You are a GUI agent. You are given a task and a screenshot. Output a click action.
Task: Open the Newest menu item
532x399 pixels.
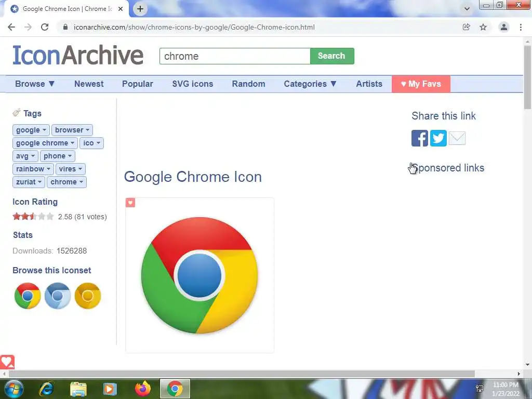pos(89,84)
